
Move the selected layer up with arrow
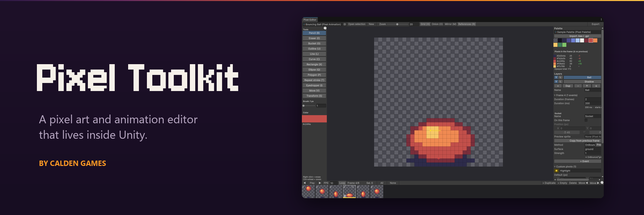point(587,86)
